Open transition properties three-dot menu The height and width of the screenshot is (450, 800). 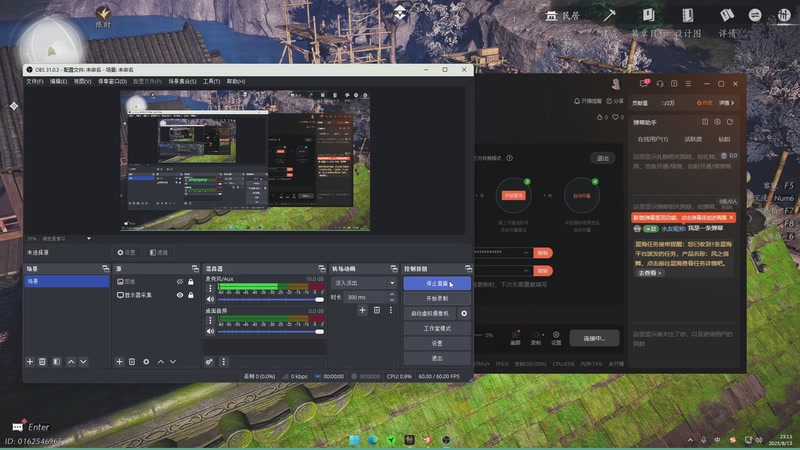pos(391,310)
